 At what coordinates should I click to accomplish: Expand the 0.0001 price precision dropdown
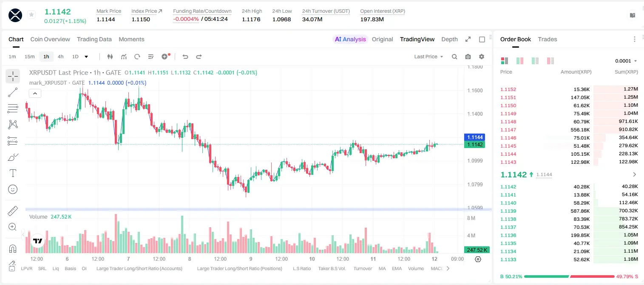(x=626, y=61)
